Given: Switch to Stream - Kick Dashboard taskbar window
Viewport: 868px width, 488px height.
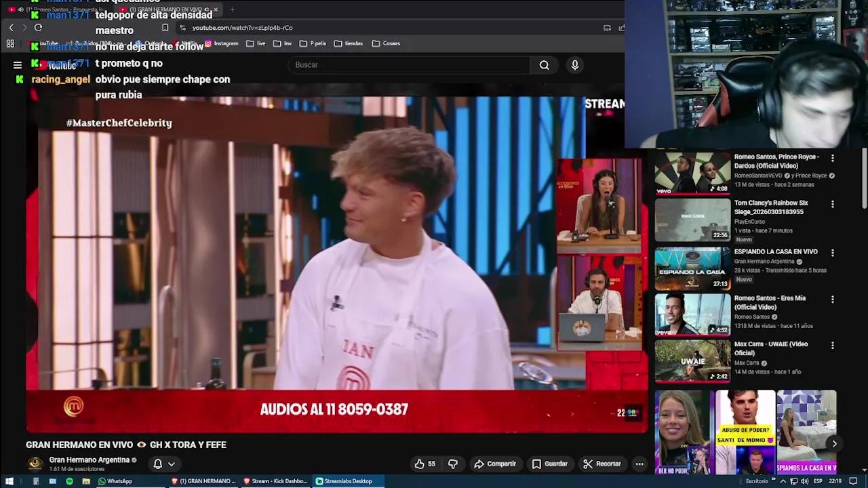Looking at the screenshot, I should pos(276,481).
